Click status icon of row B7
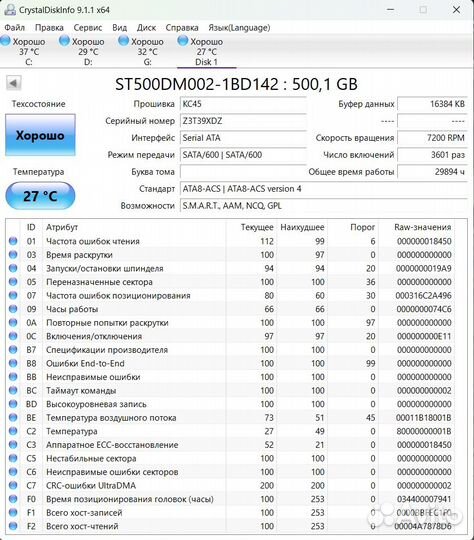474x540 pixels. click(13, 350)
